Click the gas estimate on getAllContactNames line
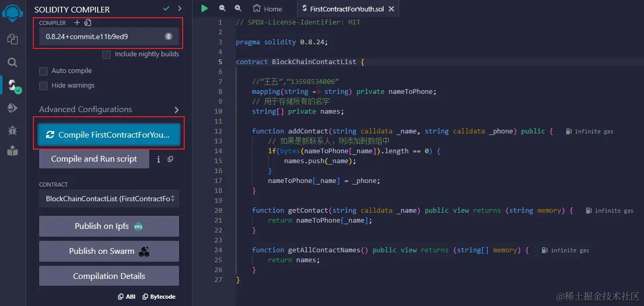The image size is (644, 306). 565,250
